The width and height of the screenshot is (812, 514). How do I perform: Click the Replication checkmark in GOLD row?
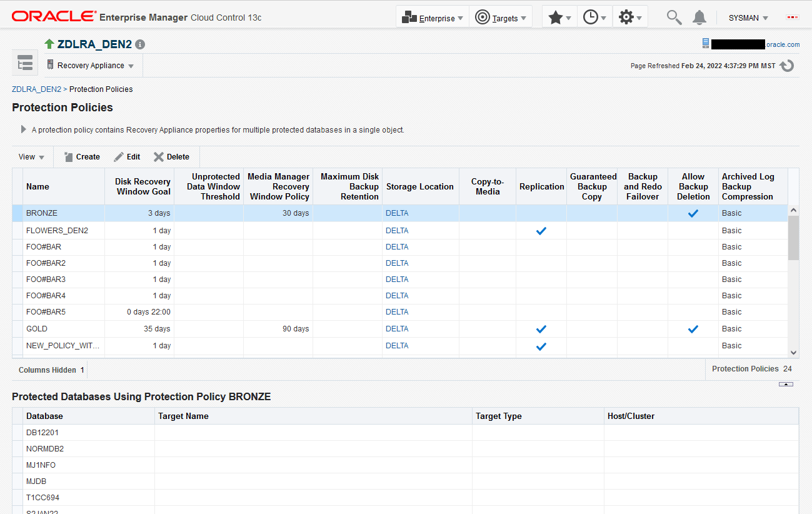tap(541, 329)
